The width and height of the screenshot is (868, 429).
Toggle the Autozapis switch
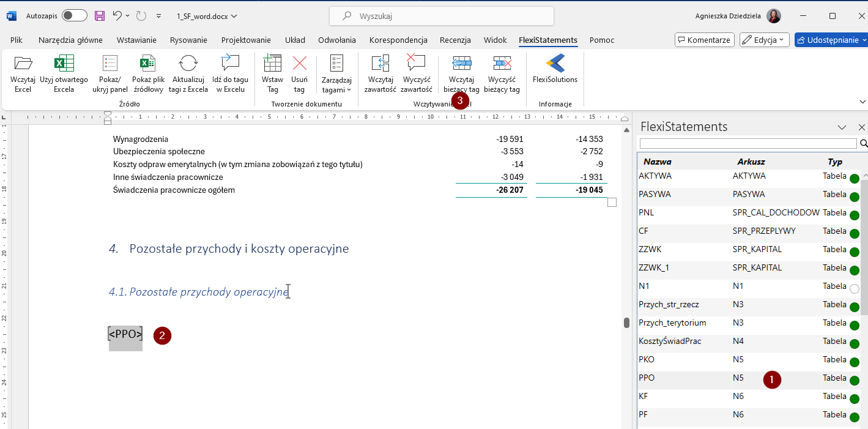pyautogui.click(x=74, y=16)
